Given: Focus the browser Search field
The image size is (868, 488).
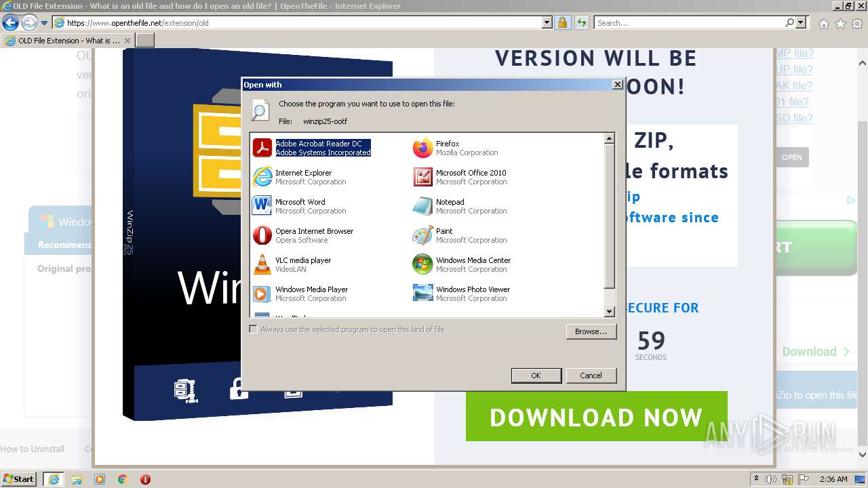Looking at the screenshot, I should click(688, 22).
